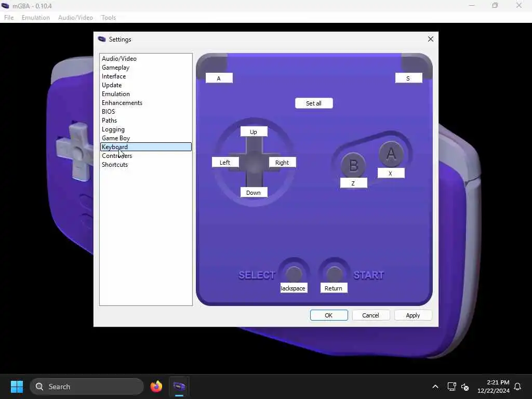Click the Up key binding field
This screenshot has width=532, height=399.
pos(254,131)
